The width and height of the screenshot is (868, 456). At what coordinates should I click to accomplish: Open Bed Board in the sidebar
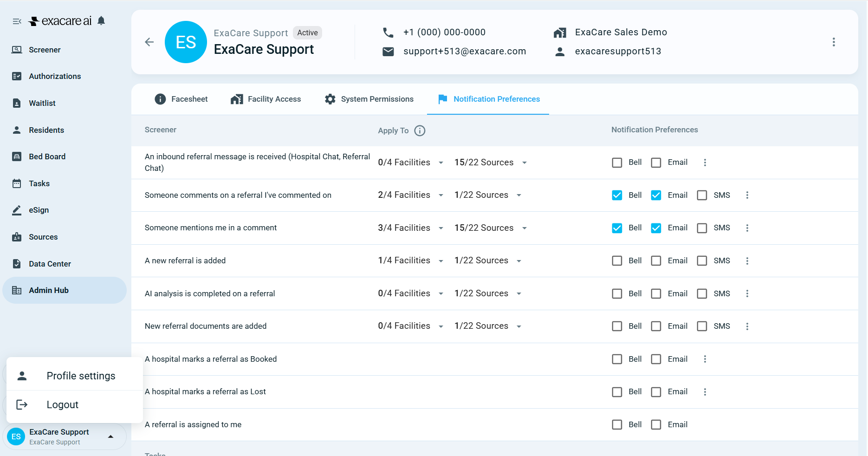[65, 156]
